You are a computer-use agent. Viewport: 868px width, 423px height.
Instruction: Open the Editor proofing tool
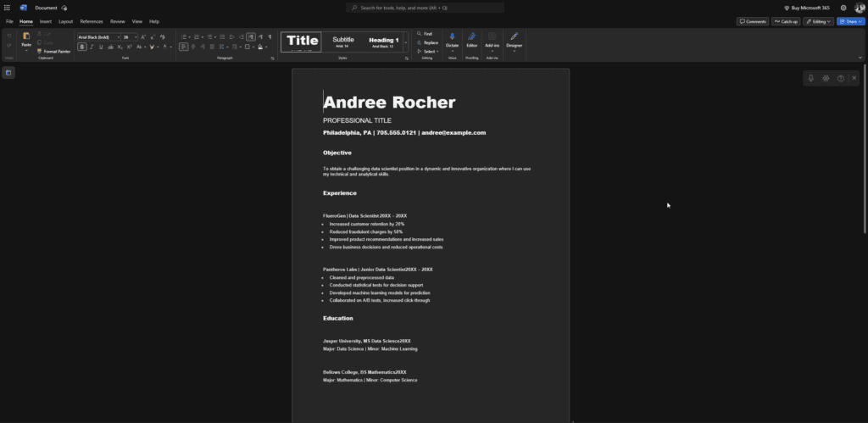(472, 37)
